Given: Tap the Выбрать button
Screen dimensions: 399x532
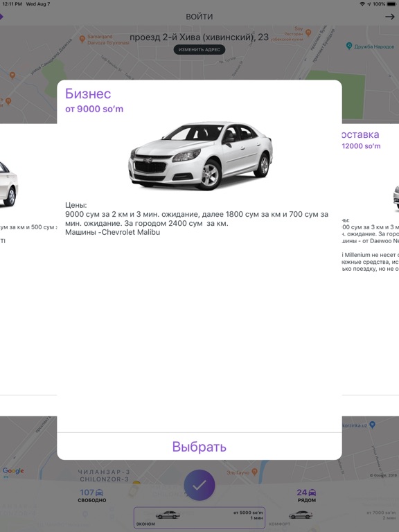Looking at the screenshot, I should pos(199,447).
